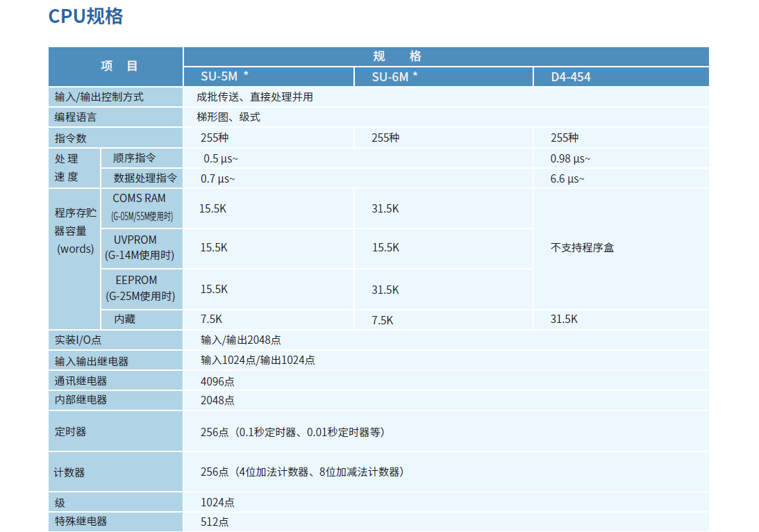Click the 编程语言 row label
759x532 pixels.
pyautogui.click(x=76, y=117)
